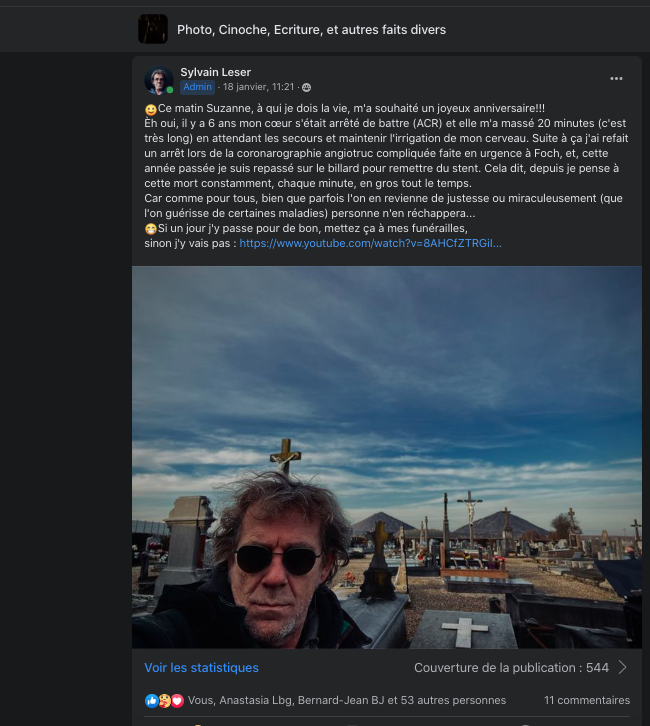Click Voir les statistiques

201,667
